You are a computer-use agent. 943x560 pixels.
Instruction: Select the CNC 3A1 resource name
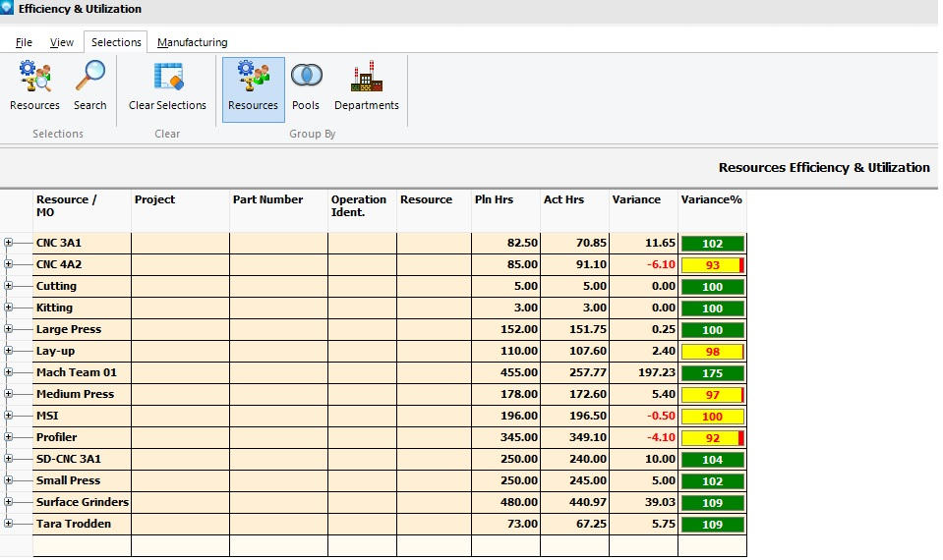pos(59,243)
